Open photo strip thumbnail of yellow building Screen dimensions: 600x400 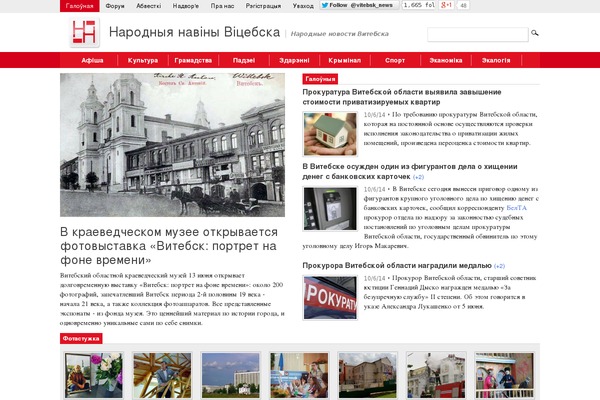point(368,376)
